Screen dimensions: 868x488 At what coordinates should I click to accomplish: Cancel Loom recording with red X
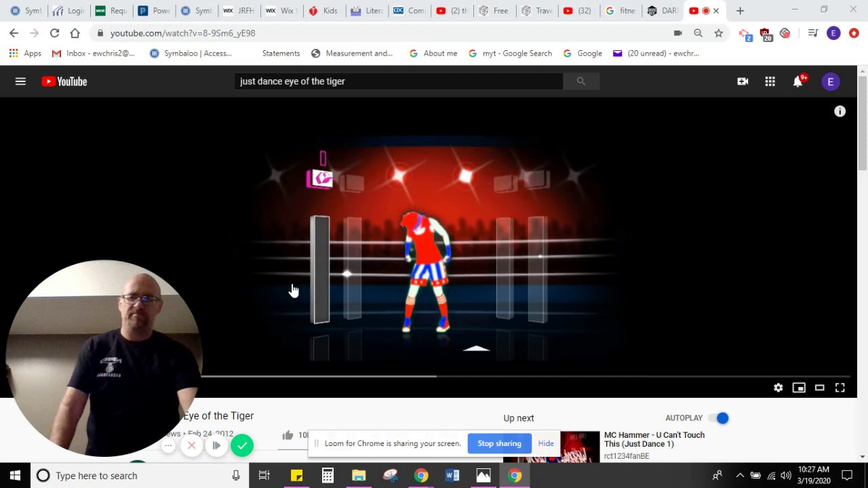tap(191, 445)
